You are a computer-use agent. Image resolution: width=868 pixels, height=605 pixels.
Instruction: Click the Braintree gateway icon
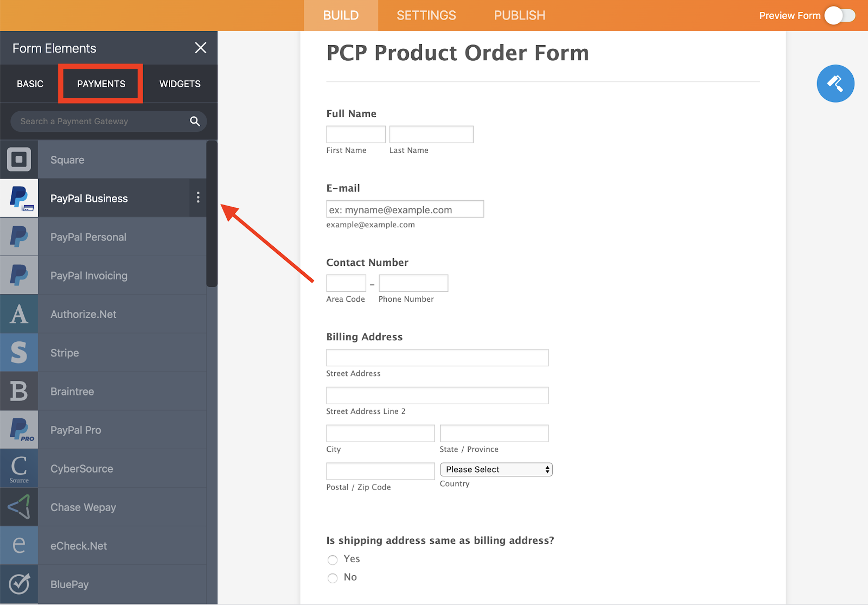click(19, 391)
